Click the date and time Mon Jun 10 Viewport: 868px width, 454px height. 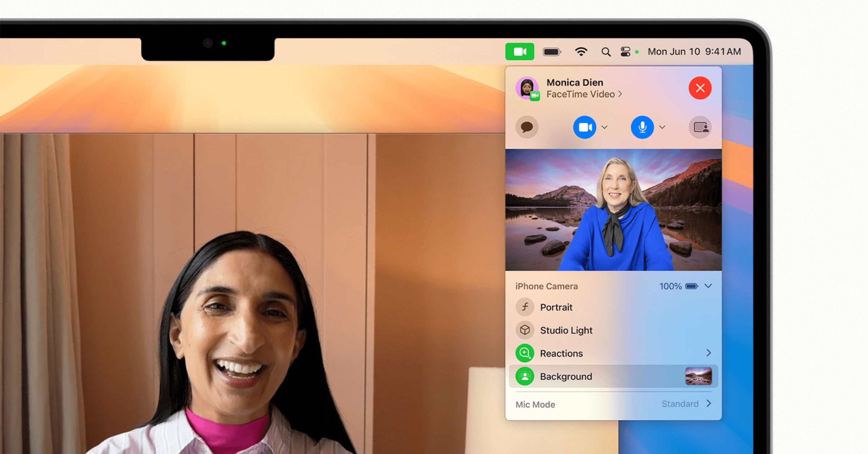pos(694,52)
